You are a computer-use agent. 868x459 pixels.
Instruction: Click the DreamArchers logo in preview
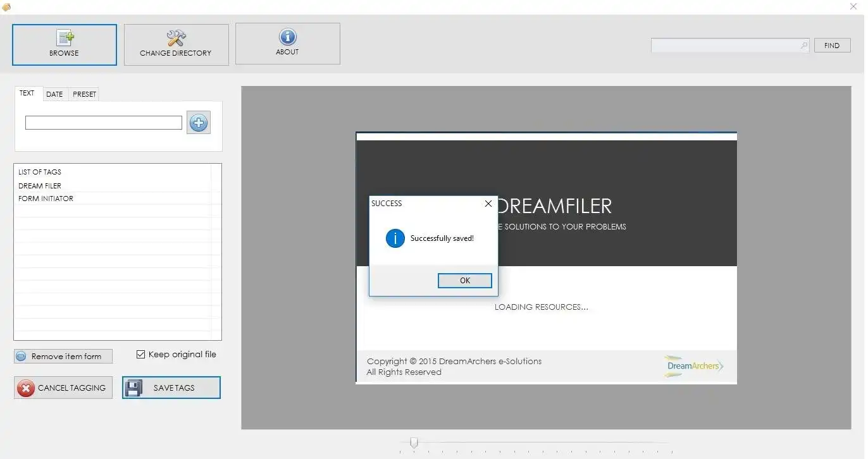(695, 366)
